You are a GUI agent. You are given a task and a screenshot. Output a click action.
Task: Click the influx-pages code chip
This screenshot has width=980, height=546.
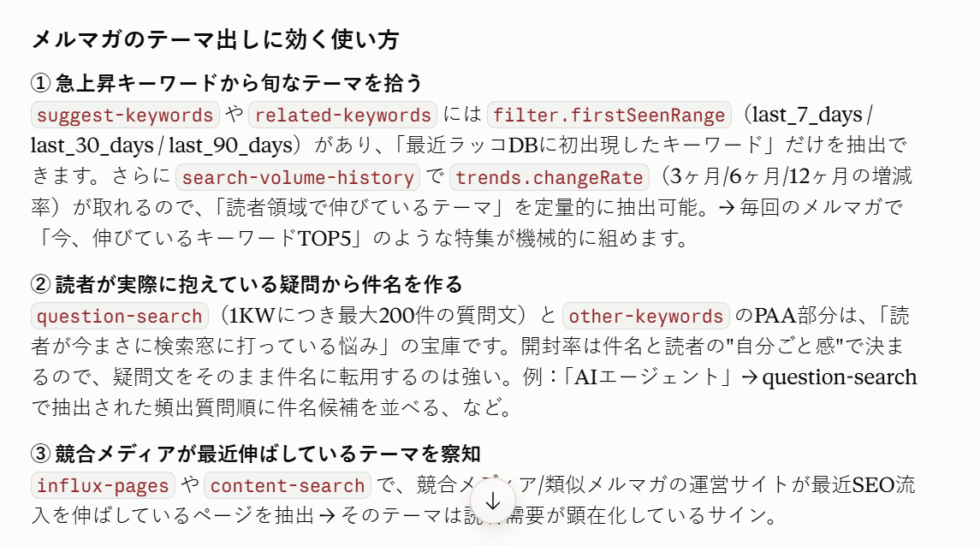(x=103, y=485)
